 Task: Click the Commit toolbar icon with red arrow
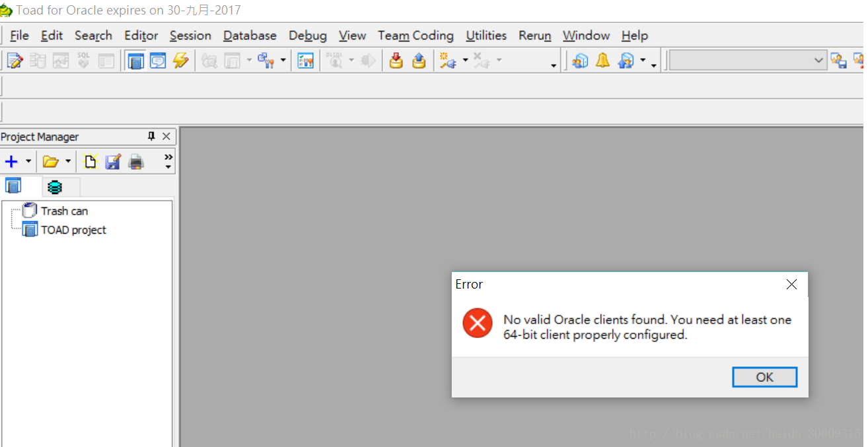(396, 60)
